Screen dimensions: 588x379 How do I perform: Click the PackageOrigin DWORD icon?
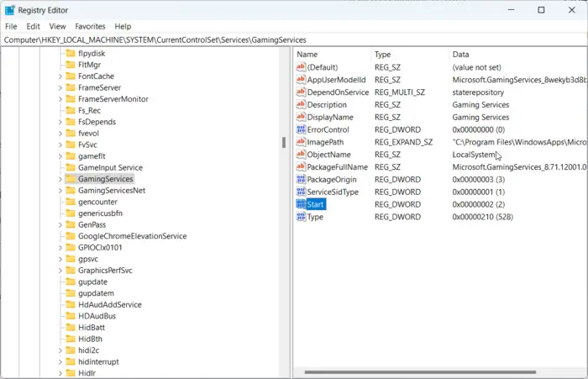(x=301, y=179)
